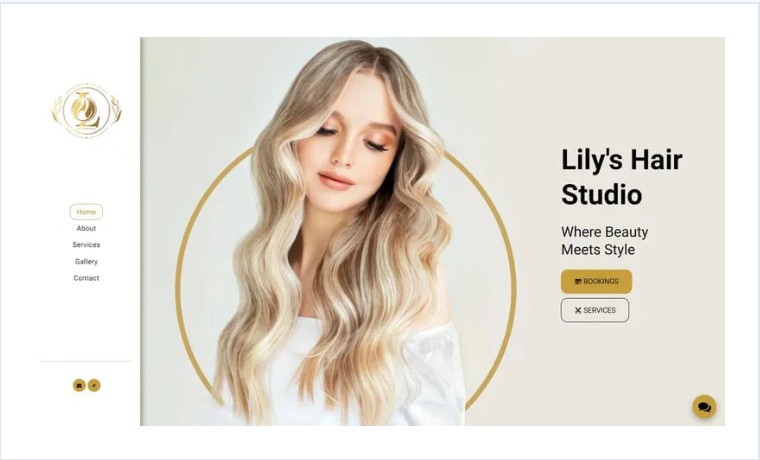Click the Lily's Hair Studio headline

(622, 177)
